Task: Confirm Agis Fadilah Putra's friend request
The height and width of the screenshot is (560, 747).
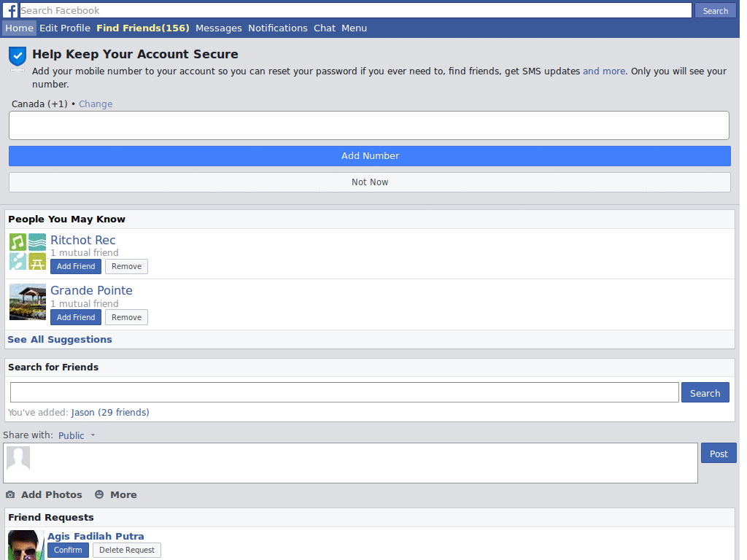Action: click(68, 550)
